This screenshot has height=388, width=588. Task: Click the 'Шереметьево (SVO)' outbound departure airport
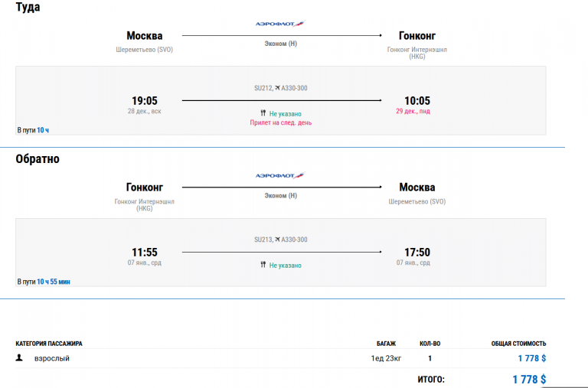pos(145,50)
